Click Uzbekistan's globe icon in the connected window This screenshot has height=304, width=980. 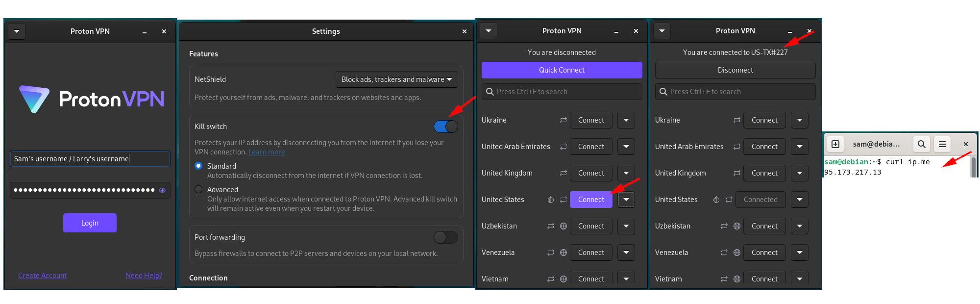tap(737, 226)
